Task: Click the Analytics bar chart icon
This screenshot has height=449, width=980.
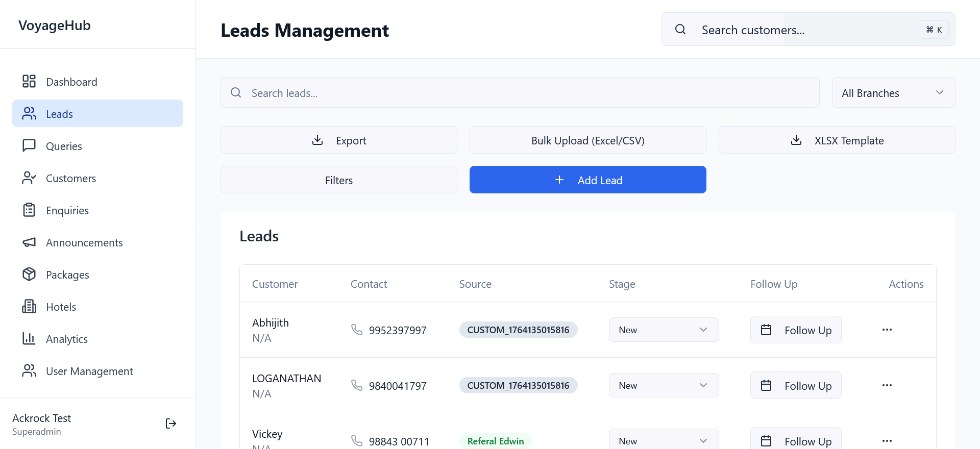Action: (29, 338)
